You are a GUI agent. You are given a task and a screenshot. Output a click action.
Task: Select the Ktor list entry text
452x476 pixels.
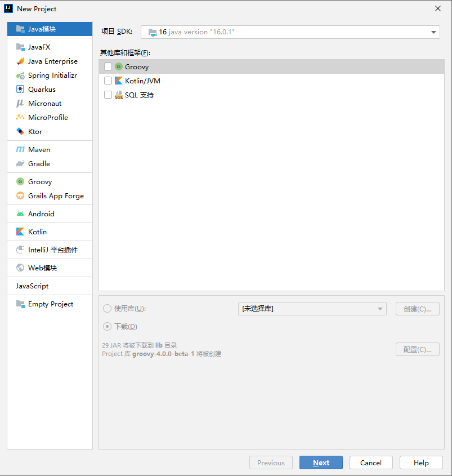click(x=35, y=131)
